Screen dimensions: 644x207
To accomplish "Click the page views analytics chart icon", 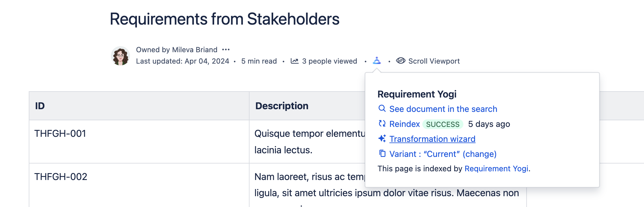I will point(294,61).
